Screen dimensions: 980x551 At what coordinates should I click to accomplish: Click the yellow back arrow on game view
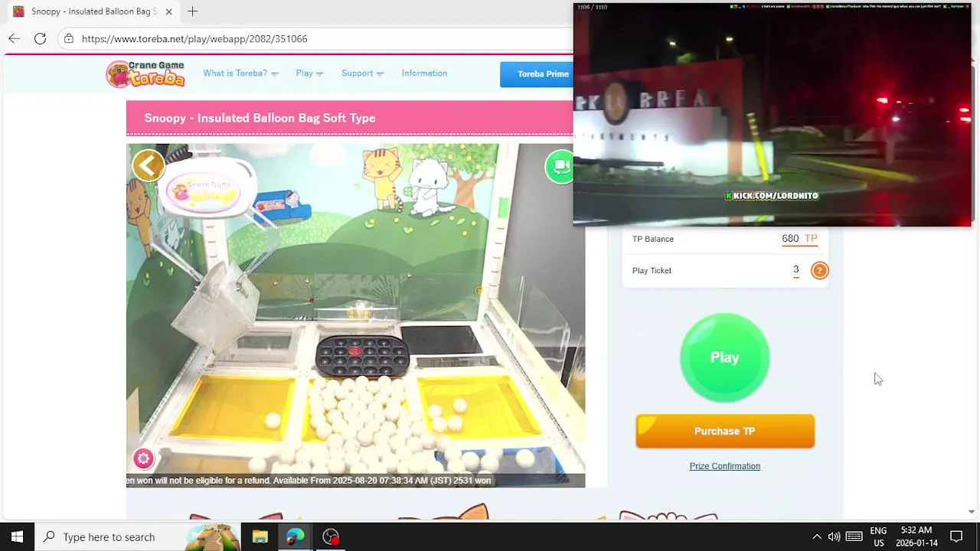149,165
